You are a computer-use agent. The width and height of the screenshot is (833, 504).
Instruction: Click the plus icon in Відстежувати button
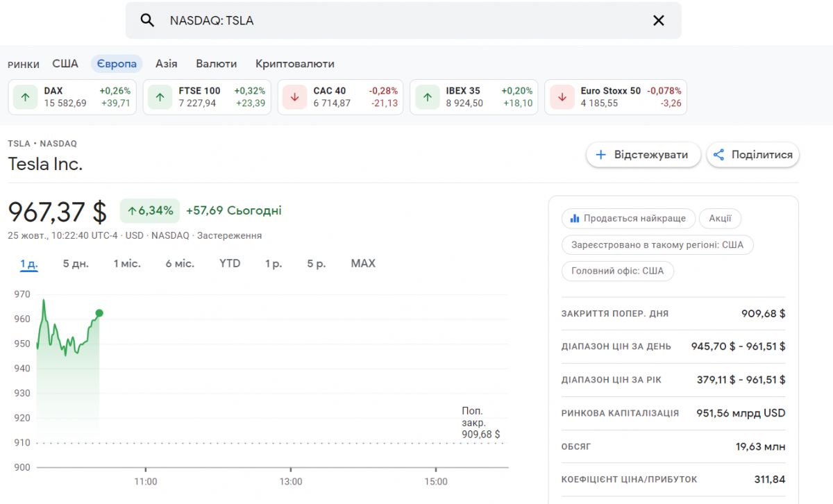click(x=601, y=155)
